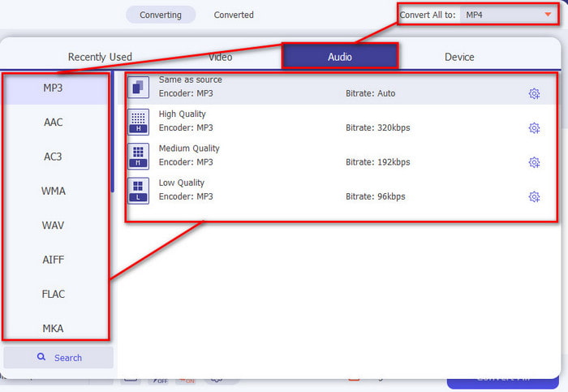Viewport: 568px width, 392px height.
Task: Open settings gear for Medium Quality preset
Action: click(x=534, y=162)
